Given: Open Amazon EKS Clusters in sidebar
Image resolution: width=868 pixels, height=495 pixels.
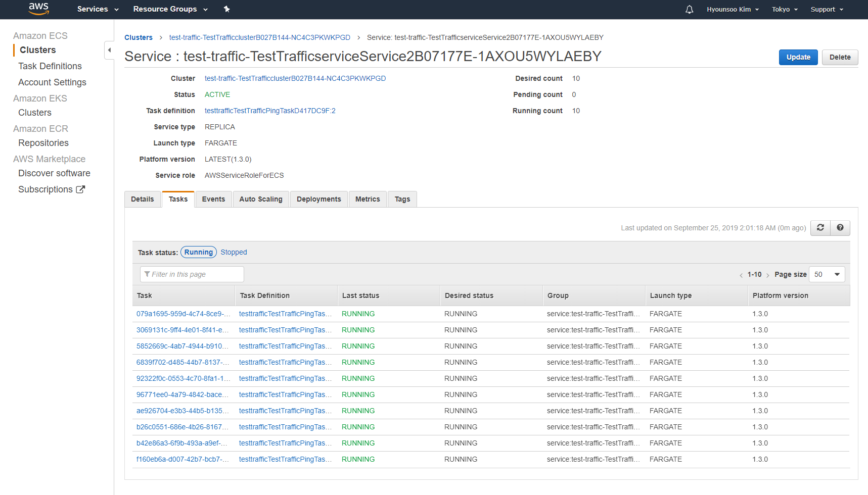Looking at the screenshot, I should 35,113.
